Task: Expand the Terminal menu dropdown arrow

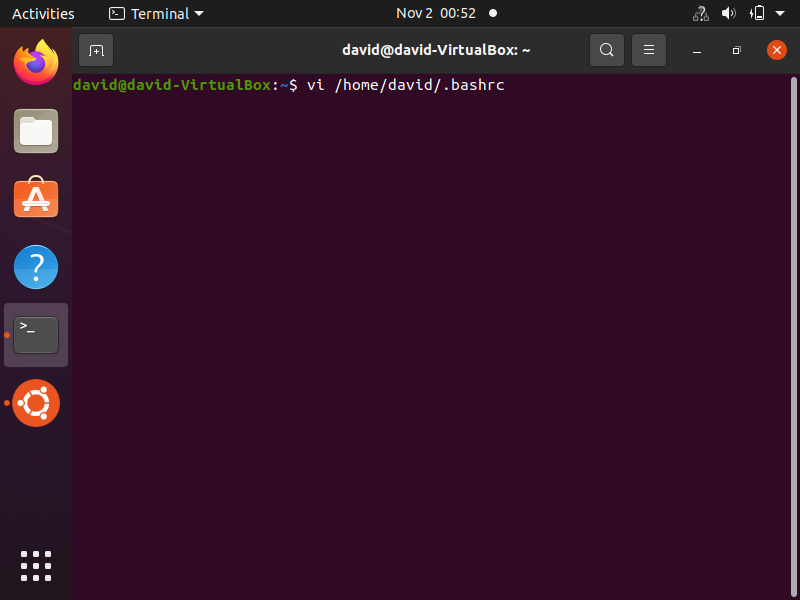Action: coord(199,13)
